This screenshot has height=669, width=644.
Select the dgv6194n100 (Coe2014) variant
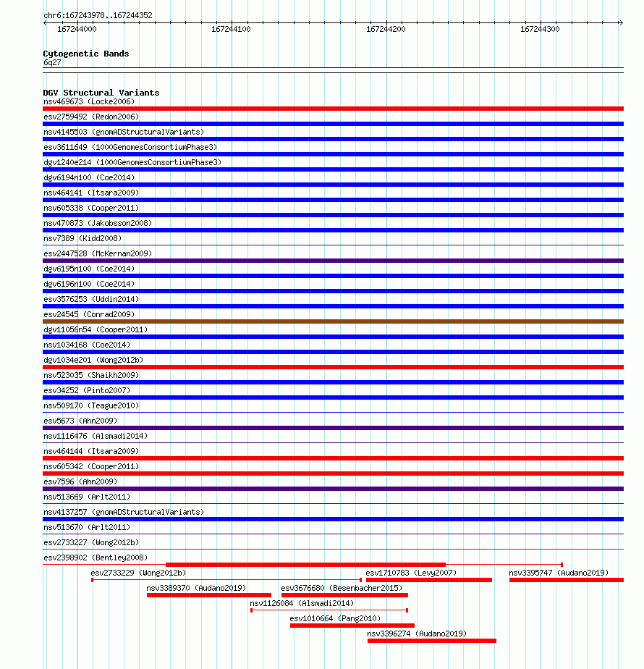coord(89,177)
